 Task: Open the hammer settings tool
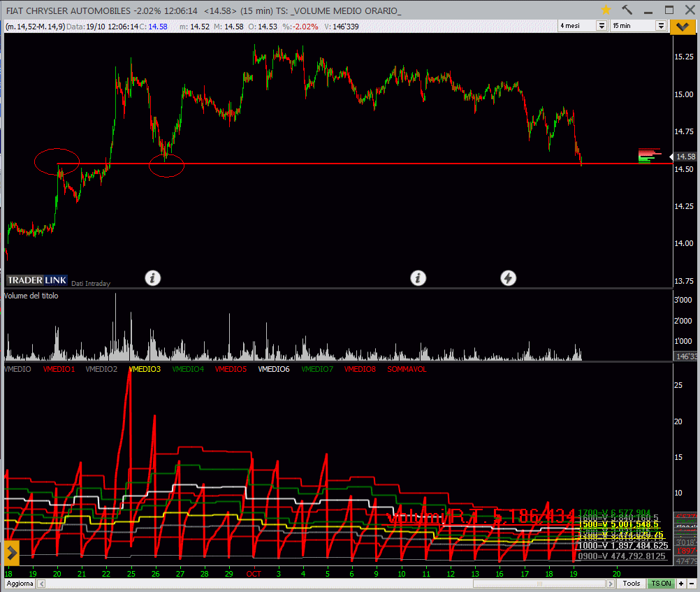click(627, 10)
